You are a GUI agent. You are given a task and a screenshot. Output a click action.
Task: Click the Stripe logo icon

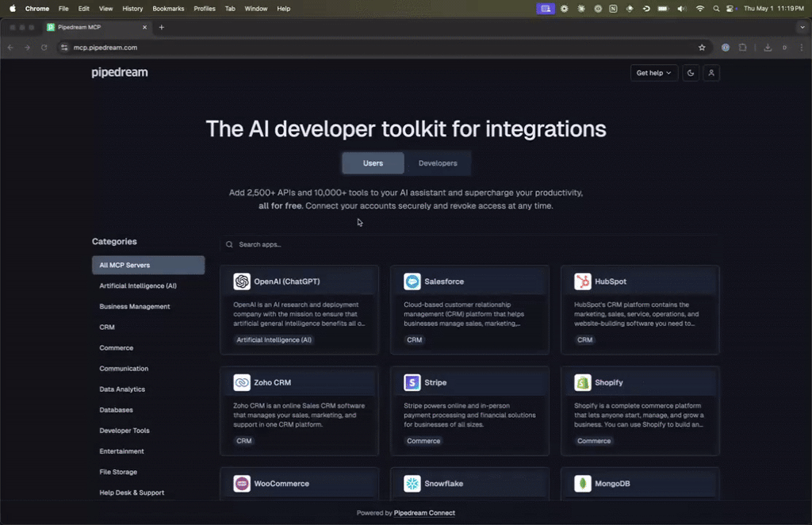[412, 382]
